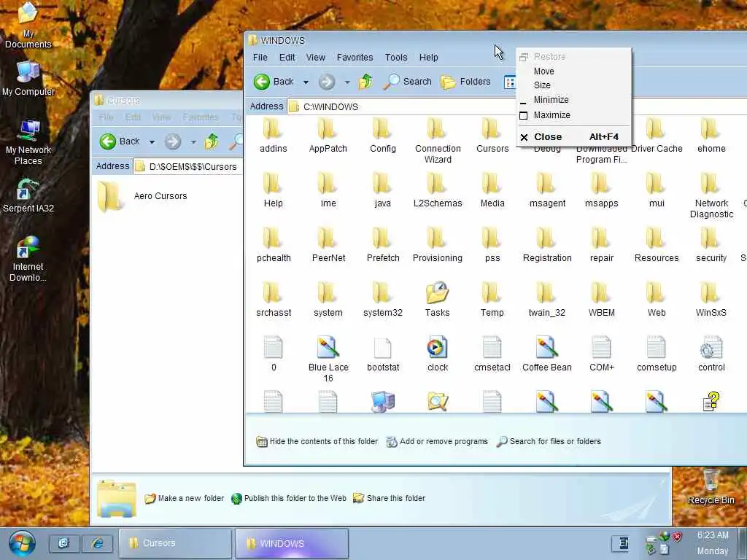Select the Cursors folder in WINDOWS window
Viewport: 747px width, 560px height.
point(492,135)
